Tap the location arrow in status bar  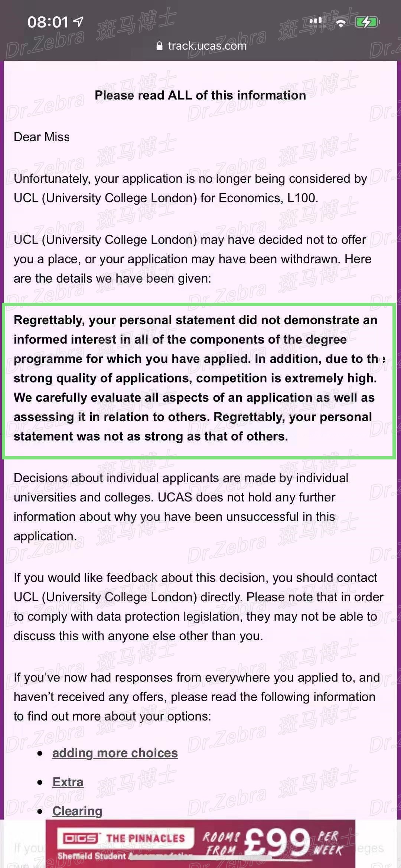78,22
